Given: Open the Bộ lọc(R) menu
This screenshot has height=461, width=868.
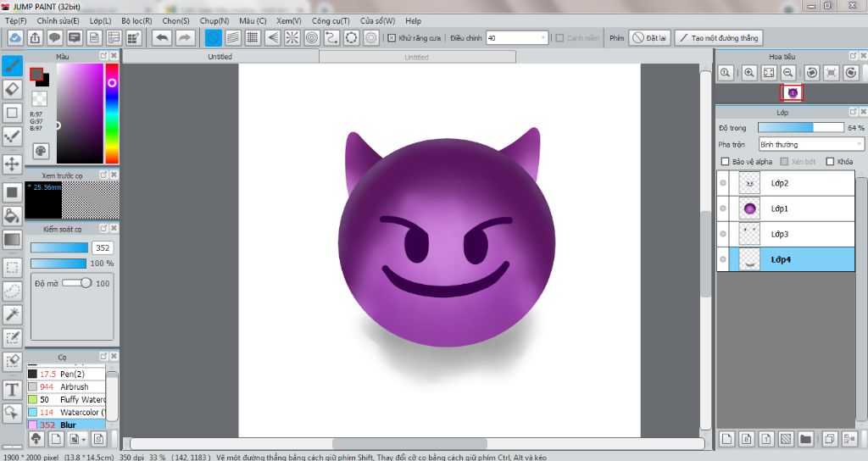Looking at the screenshot, I should 136,20.
